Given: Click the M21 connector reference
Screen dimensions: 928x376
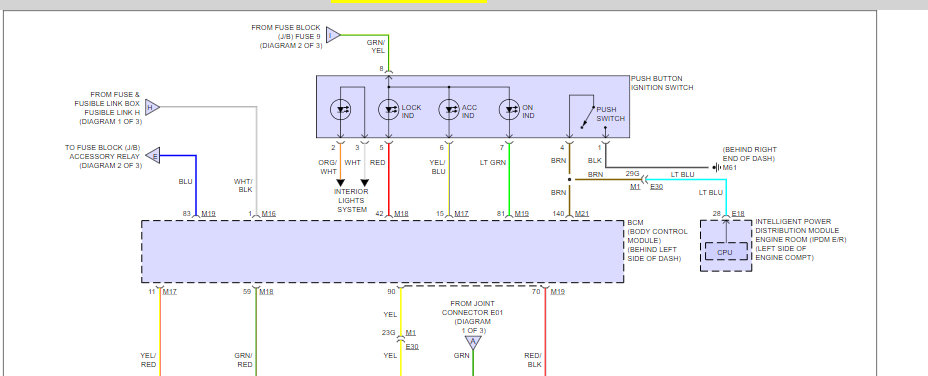Looking at the screenshot, I should tap(582, 213).
